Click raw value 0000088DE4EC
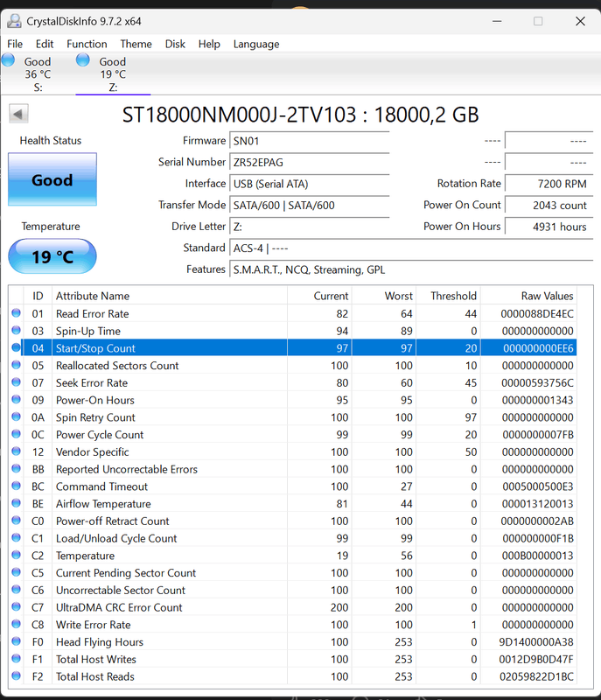The width and height of the screenshot is (601, 700). (537, 314)
